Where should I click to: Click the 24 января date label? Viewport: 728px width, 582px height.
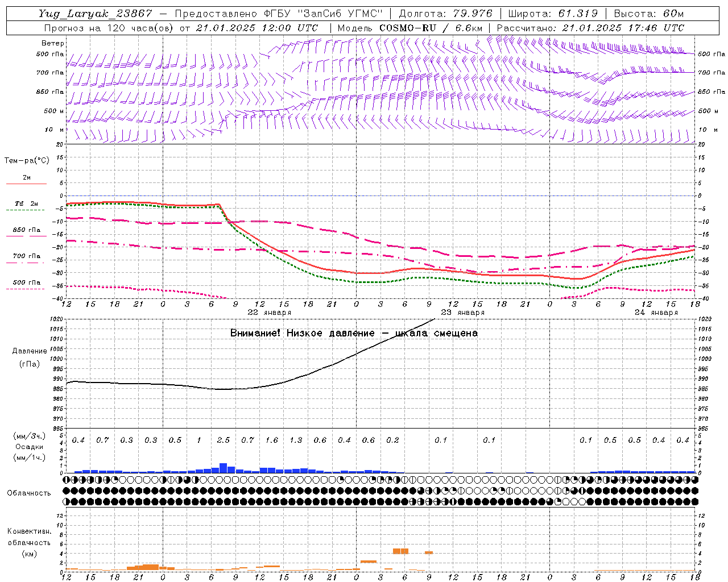pos(656,313)
